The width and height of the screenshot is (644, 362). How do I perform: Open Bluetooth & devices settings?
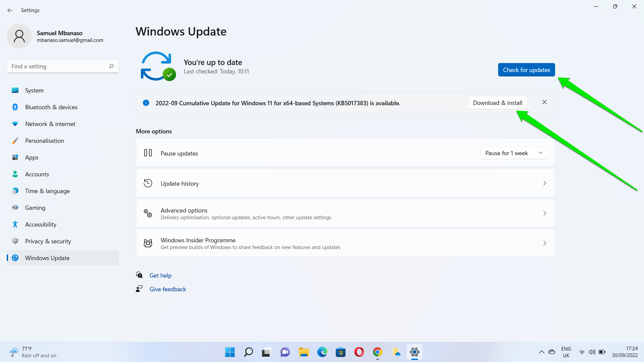point(63,107)
